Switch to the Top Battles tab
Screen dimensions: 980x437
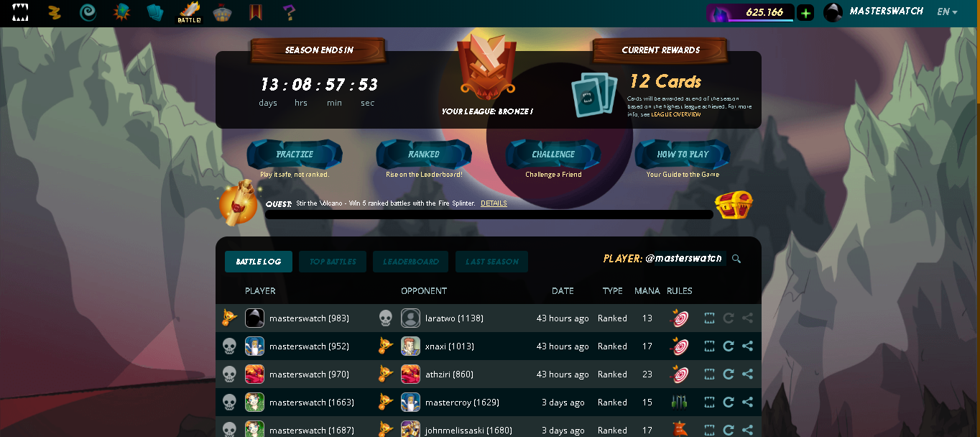(x=333, y=262)
